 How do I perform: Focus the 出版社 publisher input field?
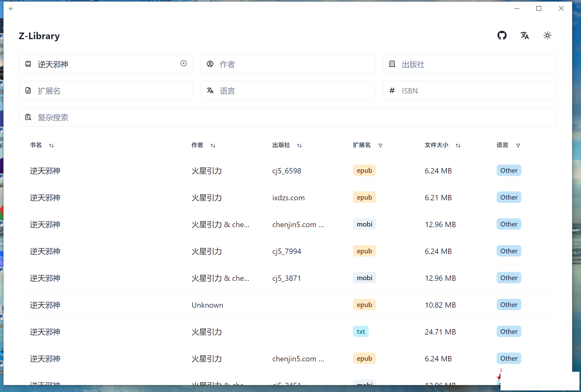470,64
